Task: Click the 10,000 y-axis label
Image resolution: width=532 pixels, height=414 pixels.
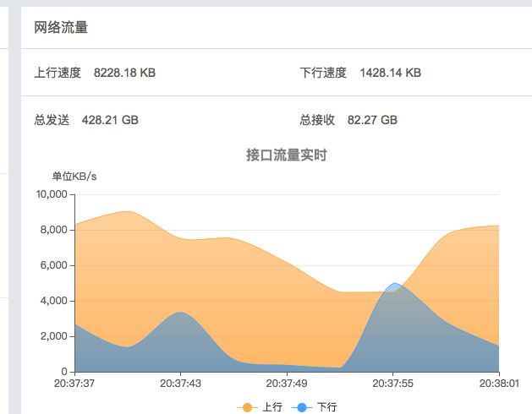Action: (x=52, y=194)
